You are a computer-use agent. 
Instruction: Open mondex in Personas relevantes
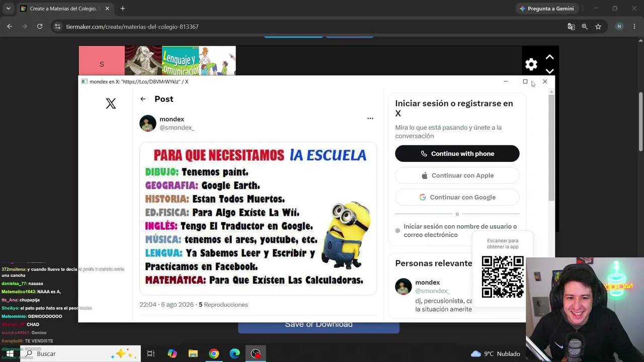click(x=428, y=283)
